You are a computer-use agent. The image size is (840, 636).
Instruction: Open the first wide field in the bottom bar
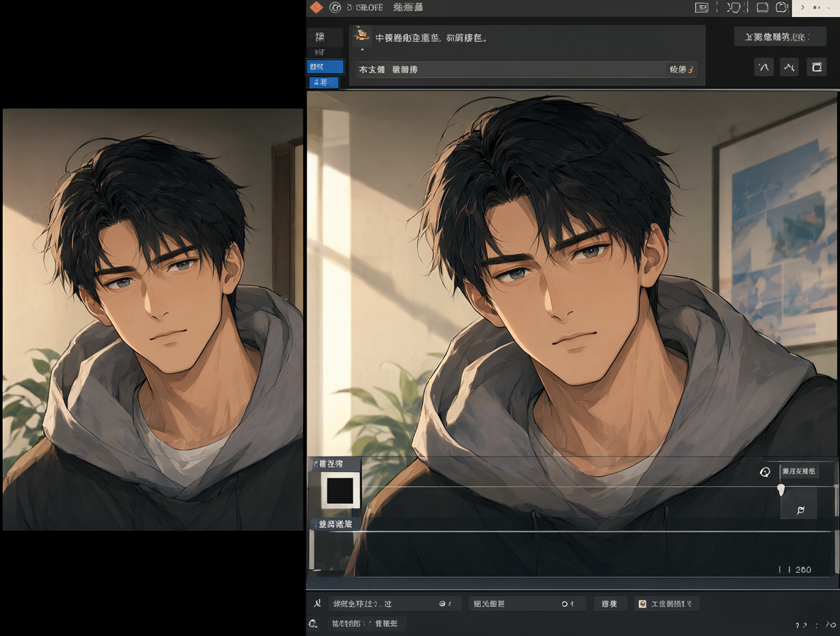click(x=394, y=604)
